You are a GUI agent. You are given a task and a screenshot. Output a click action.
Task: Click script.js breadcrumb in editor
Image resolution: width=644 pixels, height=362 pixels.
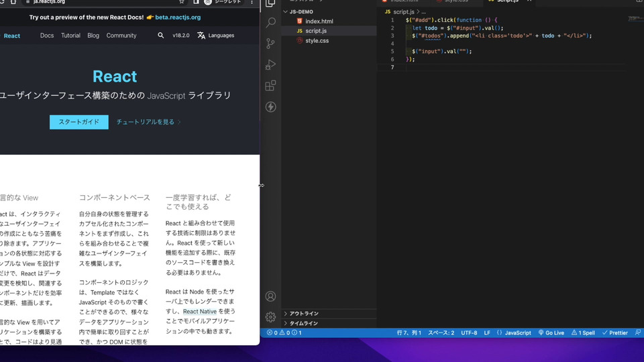(x=404, y=12)
